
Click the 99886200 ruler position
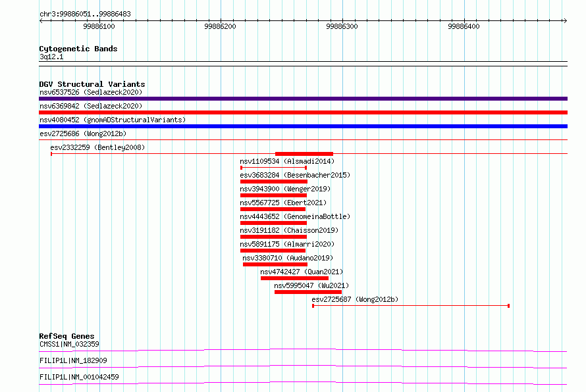[220, 26]
